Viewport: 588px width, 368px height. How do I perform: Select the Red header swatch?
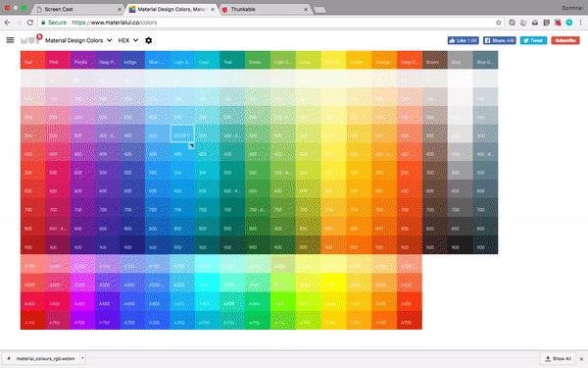(32, 60)
